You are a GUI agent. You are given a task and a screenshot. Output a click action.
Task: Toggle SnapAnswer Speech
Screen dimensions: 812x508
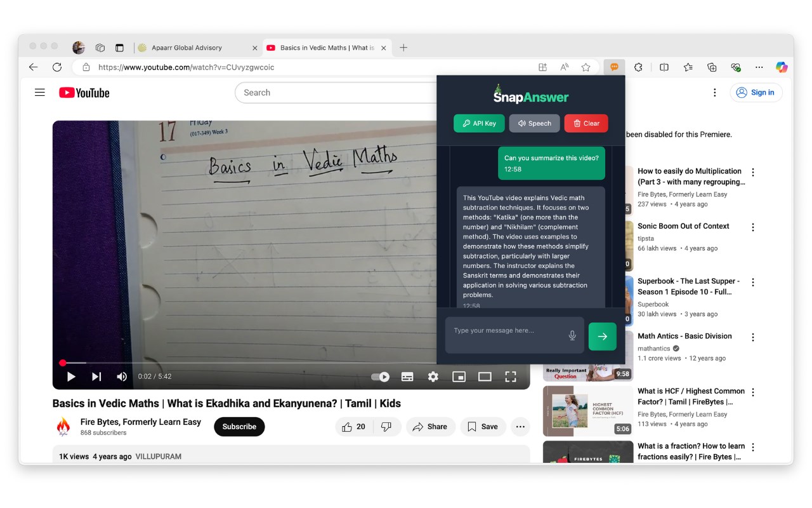[x=534, y=123]
